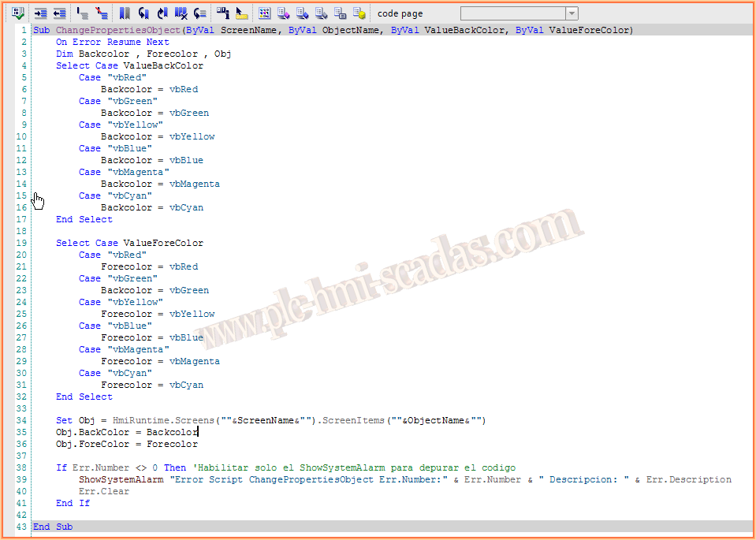Clear all bookmarks in the script
Image resolution: width=756 pixels, height=540 pixels.
pyautogui.click(x=181, y=13)
